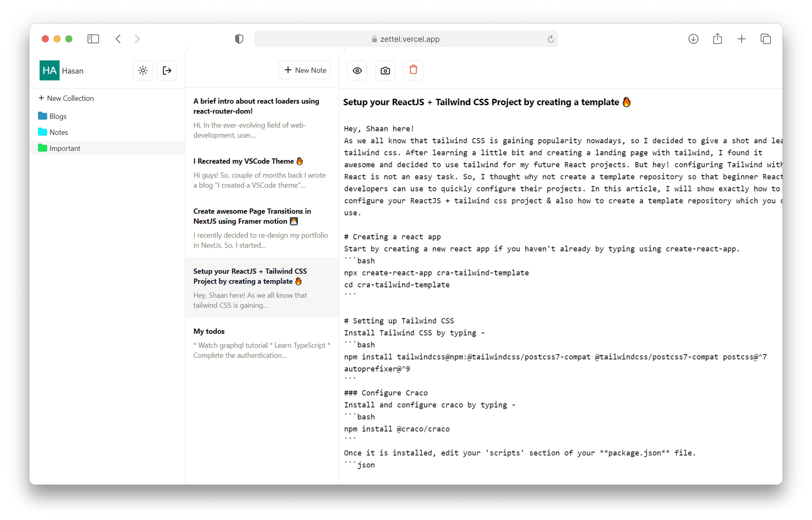The height and width of the screenshot is (520, 812).
Task: Show the Safari tab overview icon
Action: tap(766, 39)
